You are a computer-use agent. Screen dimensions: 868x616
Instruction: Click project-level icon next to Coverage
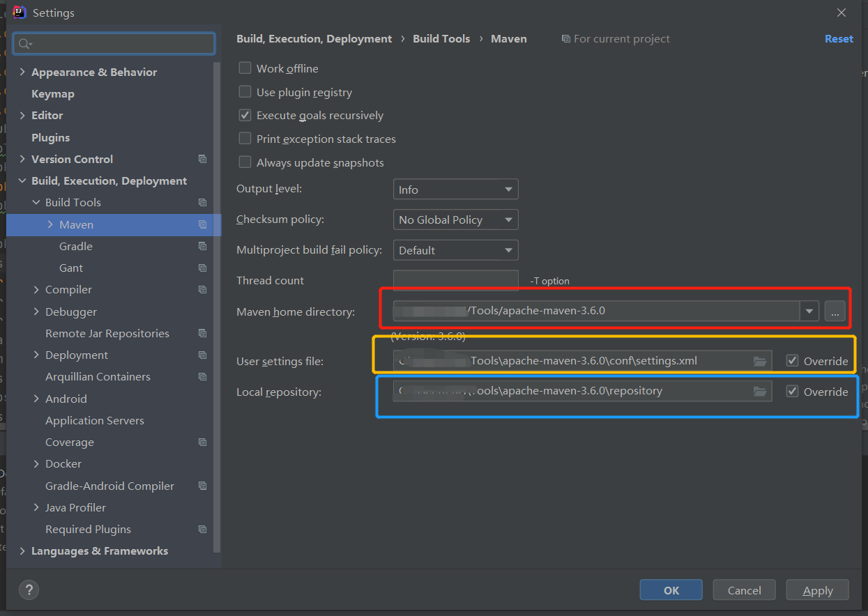coord(202,442)
